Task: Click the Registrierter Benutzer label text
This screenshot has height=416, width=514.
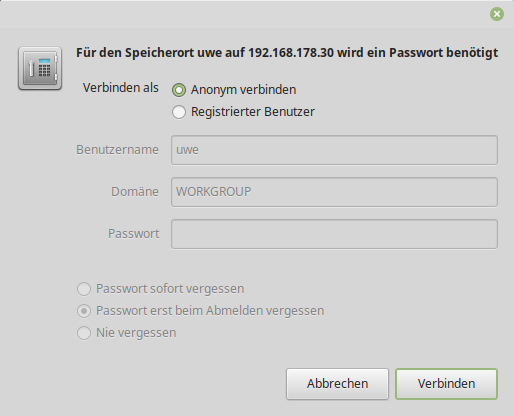Action: point(253,112)
